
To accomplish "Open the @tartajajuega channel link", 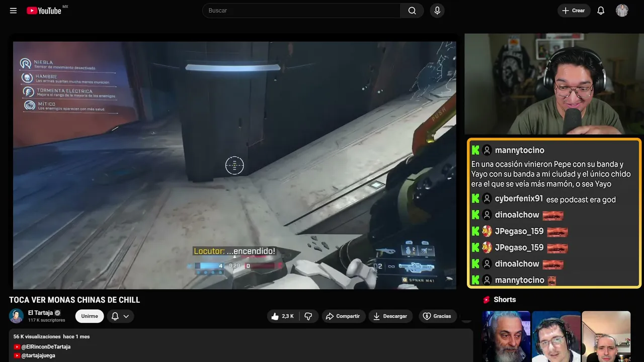I will point(38,355).
